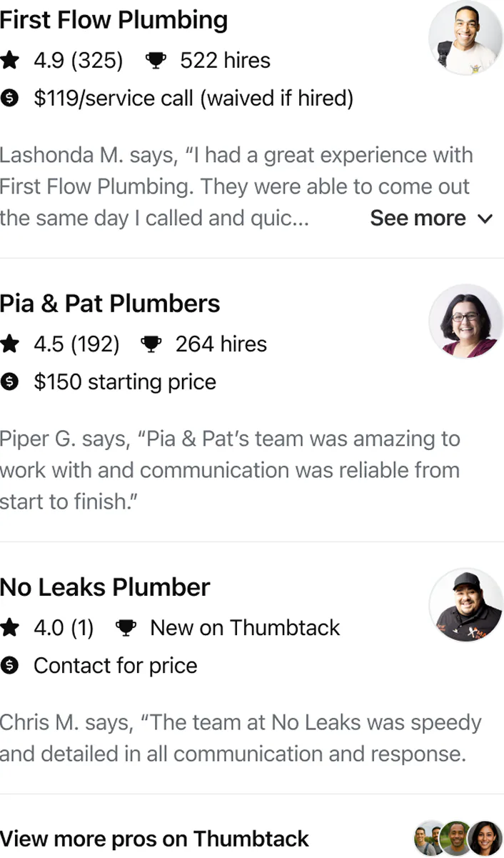Open the No Leaks Plumber listing
The image size is (504, 858).
[105, 587]
